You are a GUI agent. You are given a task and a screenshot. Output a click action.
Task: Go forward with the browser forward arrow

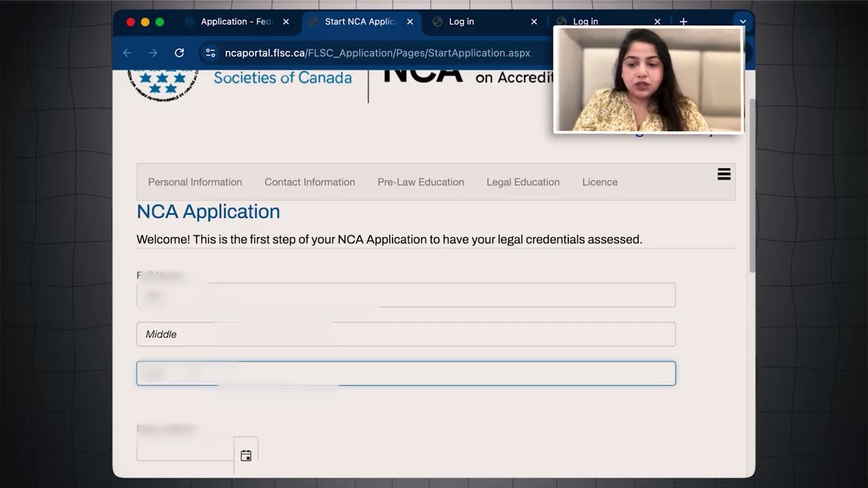click(153, 53)
